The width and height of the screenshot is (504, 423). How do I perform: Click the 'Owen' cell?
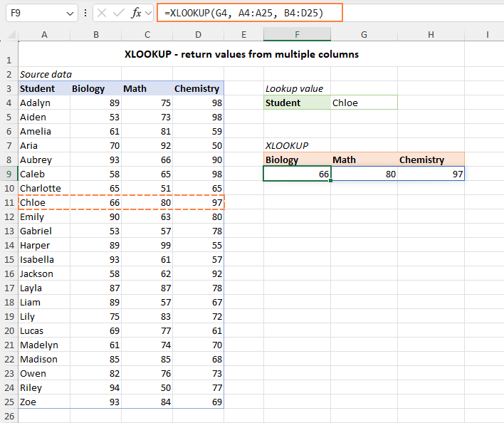[x=44, y=373]
